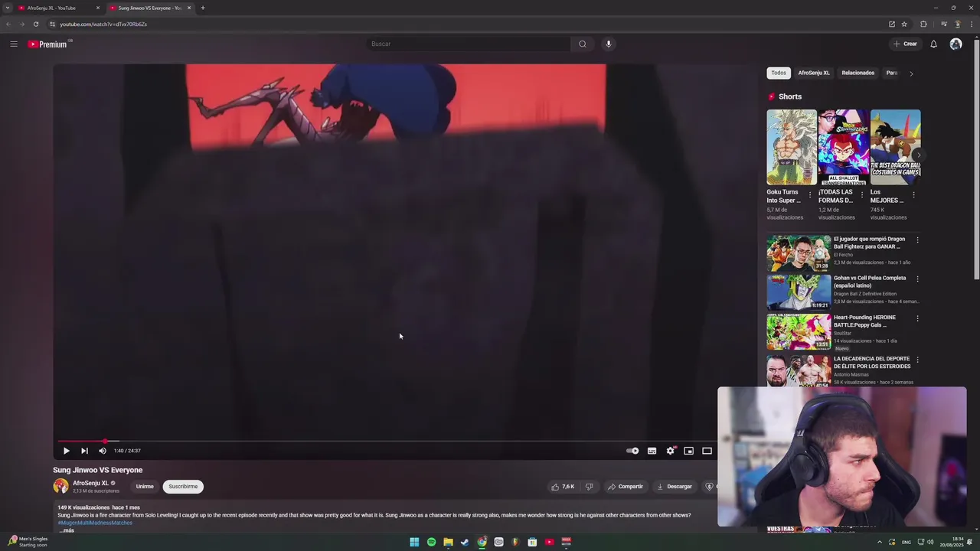Click the Descargar download button
980x551 pixels.
[x=675, y=486]
